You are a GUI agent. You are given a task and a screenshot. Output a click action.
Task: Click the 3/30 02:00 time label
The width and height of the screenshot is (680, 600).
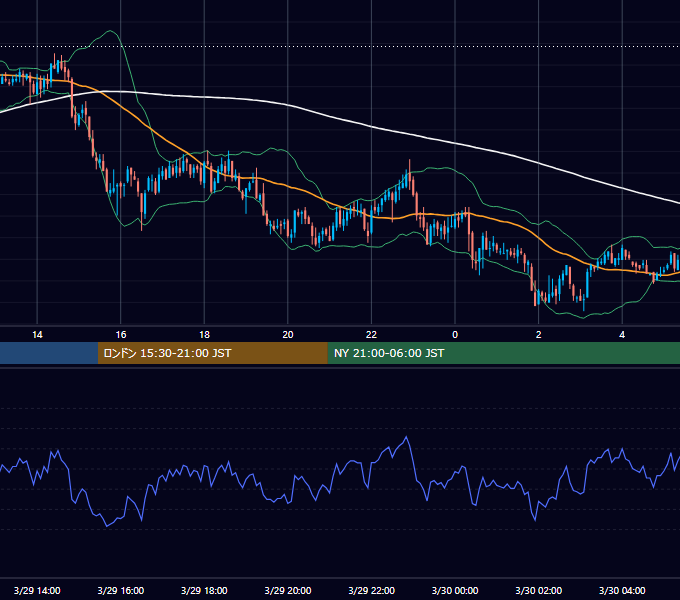tap(539, 590)
